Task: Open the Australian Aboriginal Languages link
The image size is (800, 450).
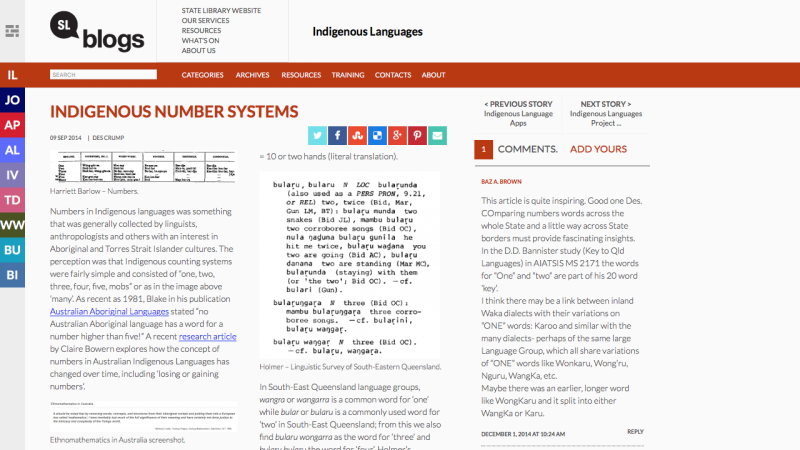Action: [x=109, y=311]
